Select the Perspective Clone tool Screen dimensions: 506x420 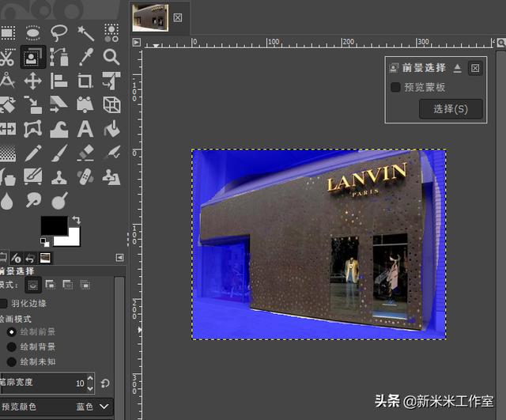coord(111,177)
